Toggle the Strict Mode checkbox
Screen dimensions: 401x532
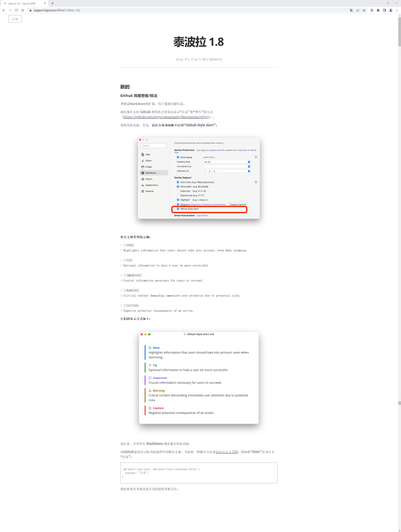(178, 157)
